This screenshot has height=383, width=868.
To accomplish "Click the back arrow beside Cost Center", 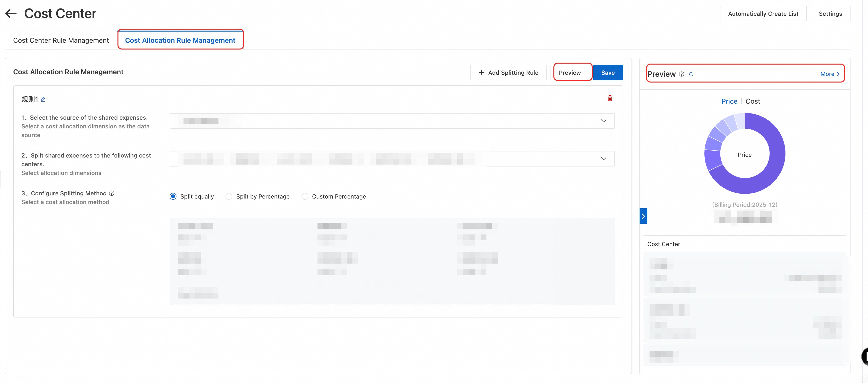I will 11,14.
